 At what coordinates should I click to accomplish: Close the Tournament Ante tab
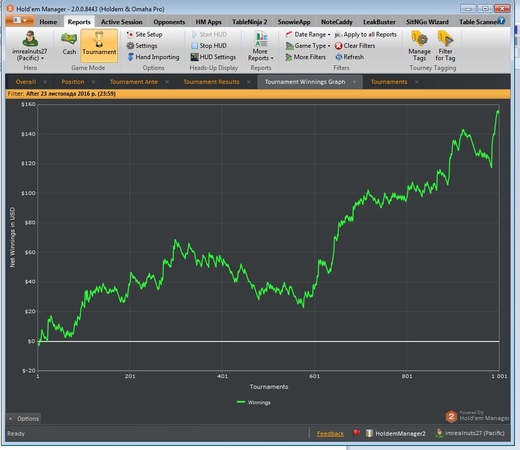pos(167,82)
